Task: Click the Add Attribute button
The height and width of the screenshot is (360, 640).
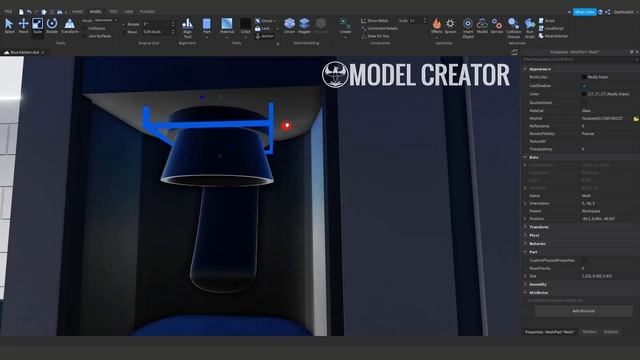Action: point(584,311)
